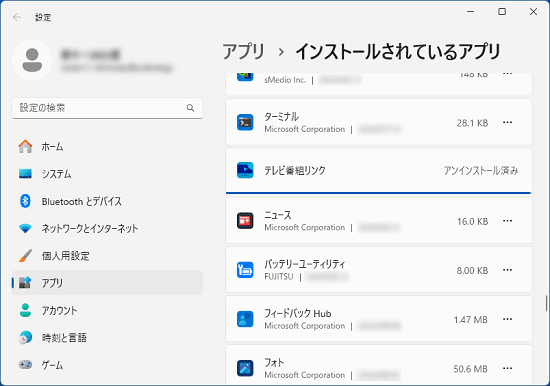The width and height of the screenshot is (550, 386).
Task: Click the ニュース app name
Action: 278,215
